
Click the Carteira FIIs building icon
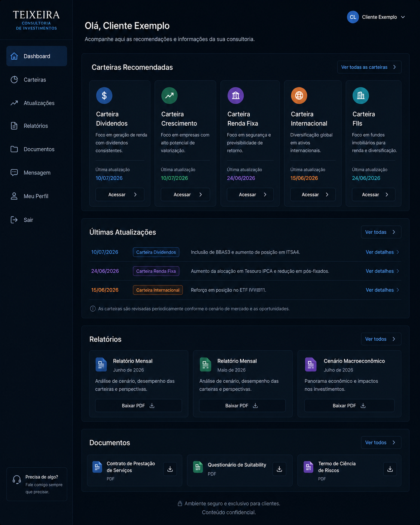tap(360, 95)
